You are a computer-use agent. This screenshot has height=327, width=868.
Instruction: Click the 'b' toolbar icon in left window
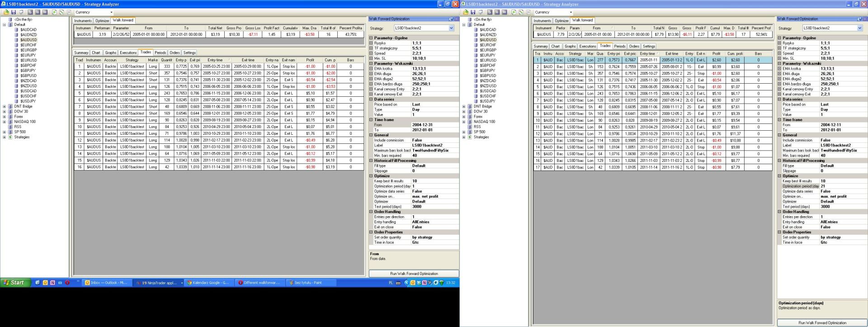pyautogui.click(x=31, y=12)
